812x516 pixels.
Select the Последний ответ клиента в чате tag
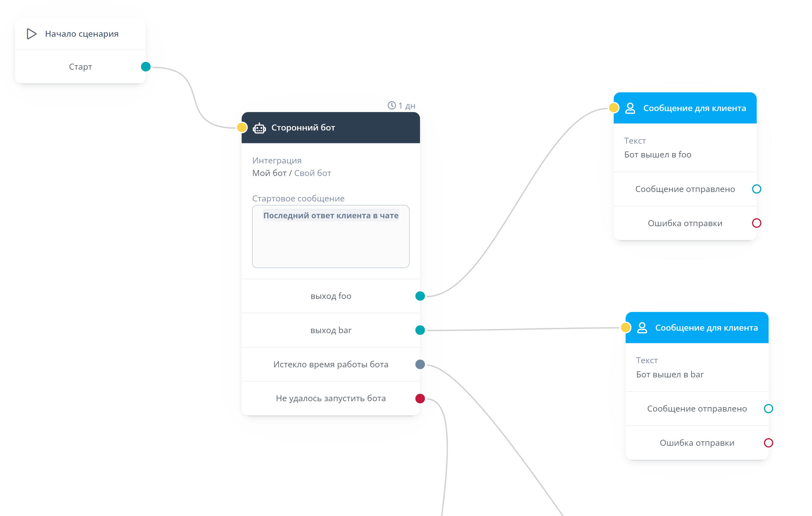tap(330, 215)
